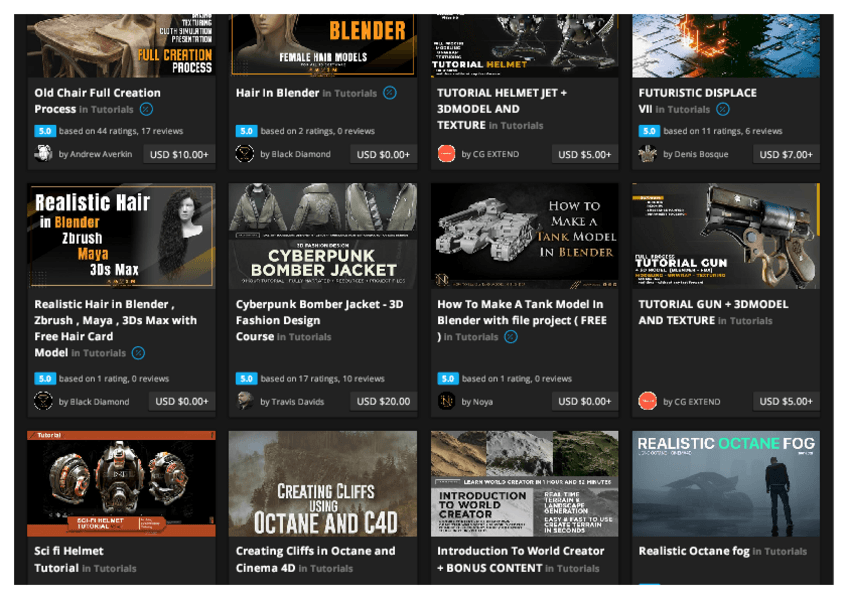Click badge icon next to Futuristic Displace VII

722,109
